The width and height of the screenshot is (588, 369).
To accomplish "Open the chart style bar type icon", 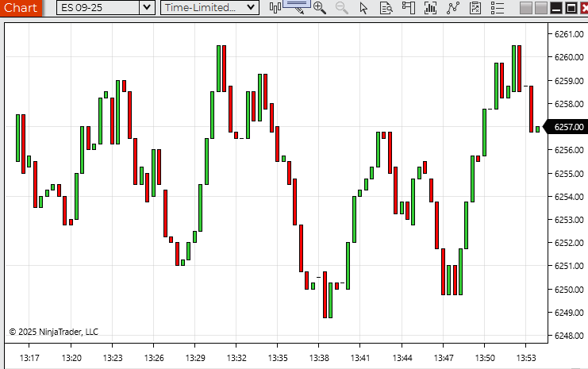I will coord(275,8).
